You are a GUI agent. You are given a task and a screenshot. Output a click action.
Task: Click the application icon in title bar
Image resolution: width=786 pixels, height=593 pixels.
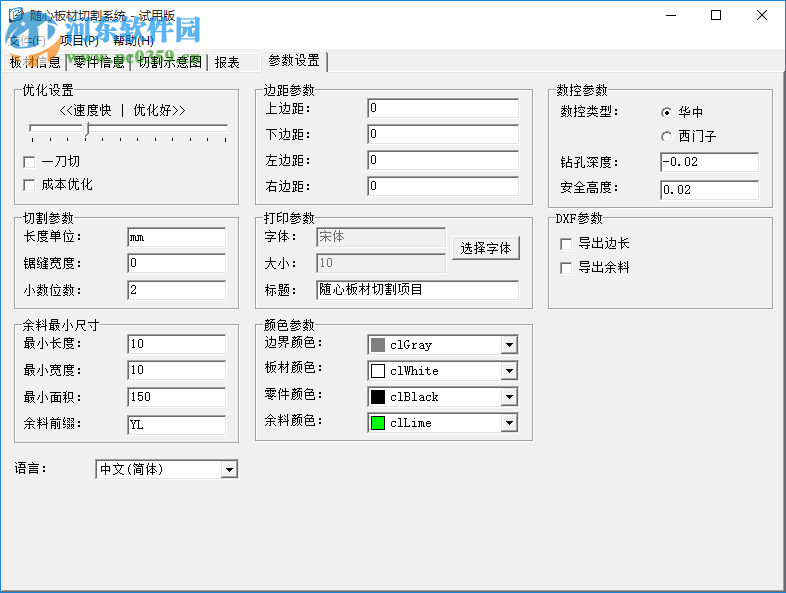click(16, 14)
